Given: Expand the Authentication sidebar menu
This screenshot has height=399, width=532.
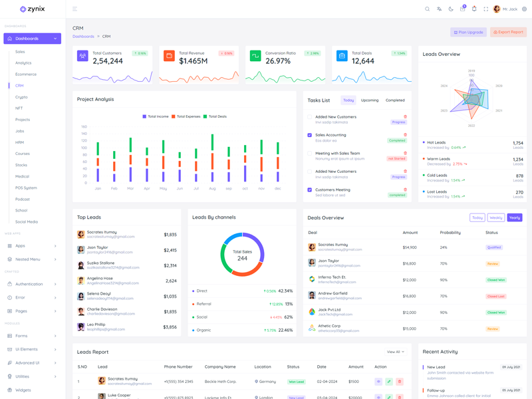Looking at the screenshot, I should (x=32, y=284).
